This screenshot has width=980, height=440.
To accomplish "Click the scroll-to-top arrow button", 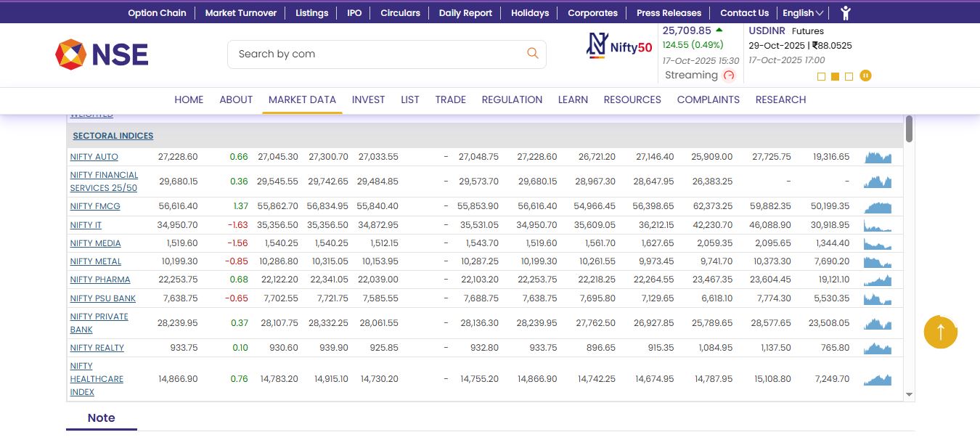I will pyautogui.click(x=940, y=332).
